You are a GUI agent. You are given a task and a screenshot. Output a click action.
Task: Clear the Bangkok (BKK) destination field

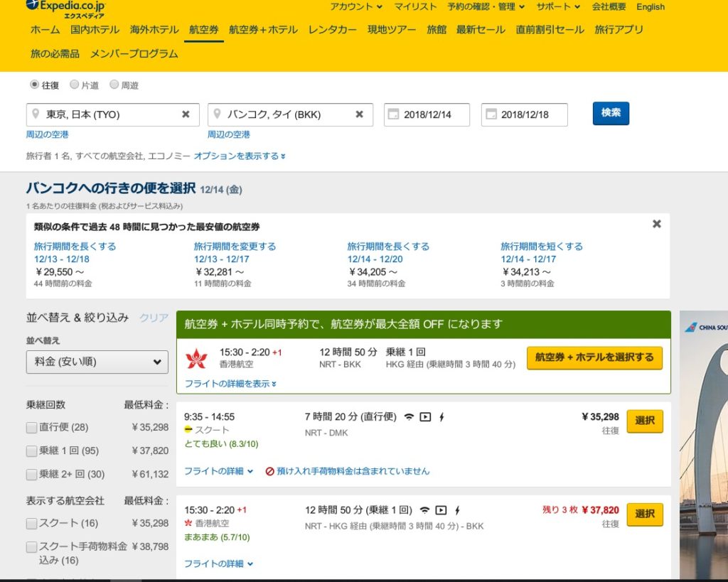[x=359, y=114]
